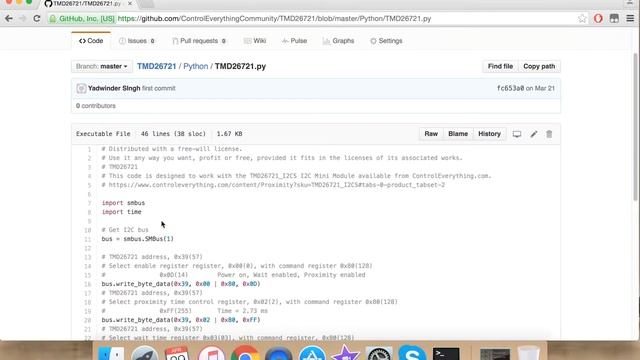Image resolution: width=640 pixels, height=360 pixels.
Task: Click the line 'import time'
Action: click(122, 212)
